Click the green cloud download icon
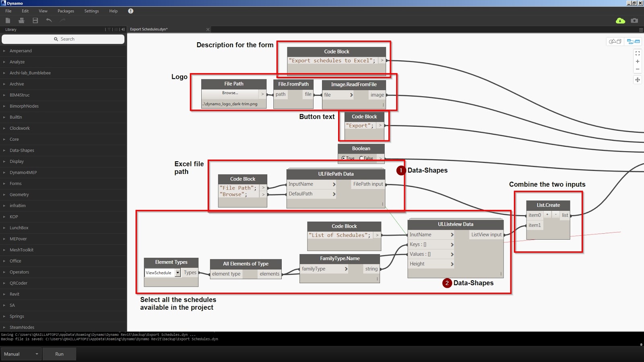This screenshot has height=362, width=644. pyautogui.click(x=620, y=21)
